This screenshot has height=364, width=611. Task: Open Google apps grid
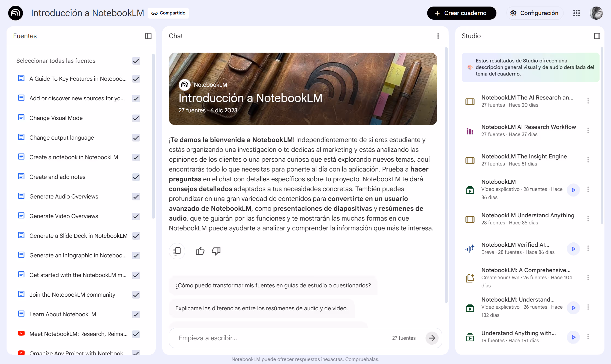(577, 13)
